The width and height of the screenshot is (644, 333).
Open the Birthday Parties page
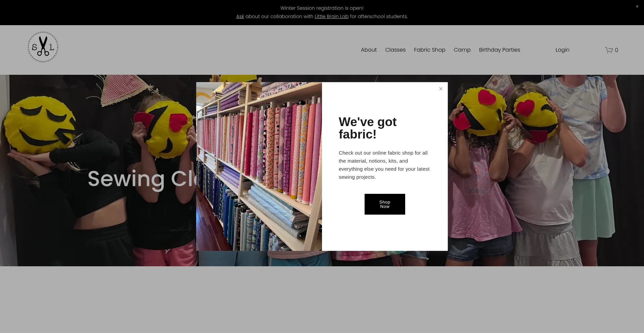(499, 50)
